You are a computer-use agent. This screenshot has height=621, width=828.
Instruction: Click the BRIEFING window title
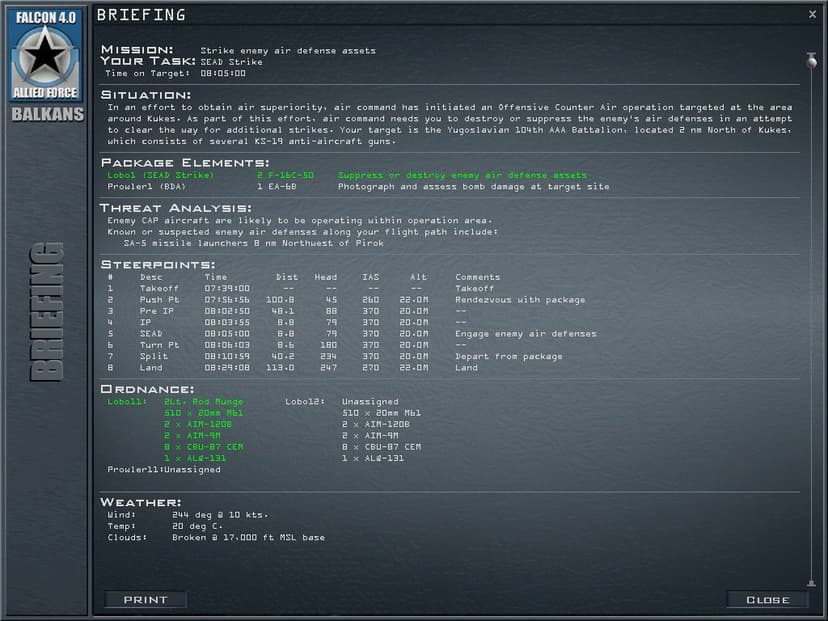pos(141,15)
